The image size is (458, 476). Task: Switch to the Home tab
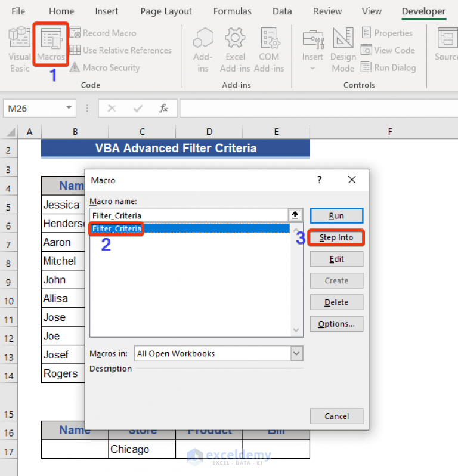[x=61, y=11]
